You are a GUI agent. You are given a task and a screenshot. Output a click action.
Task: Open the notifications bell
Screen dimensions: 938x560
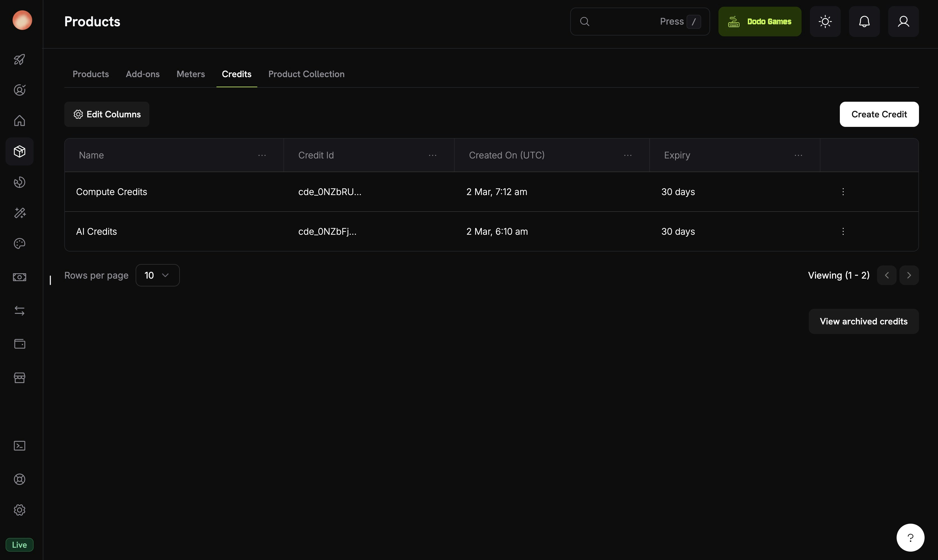864,21
